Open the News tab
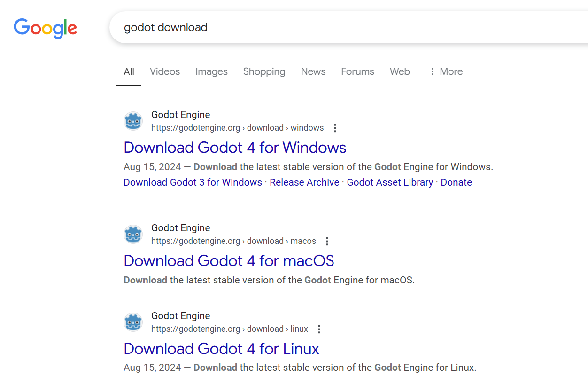The image size is (588, 384). point(313,71)
